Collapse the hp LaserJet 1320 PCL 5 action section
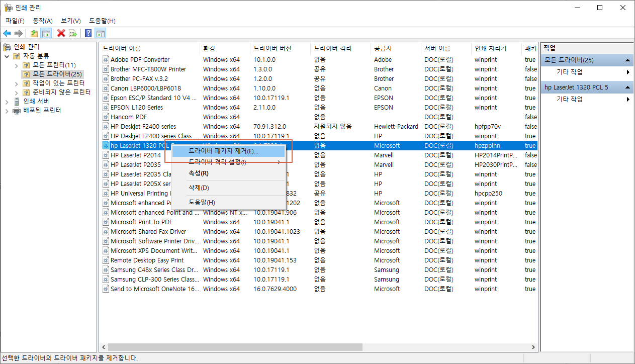Image resolution: width=635 pixels, height=364 pixels. tap(628, 87)
